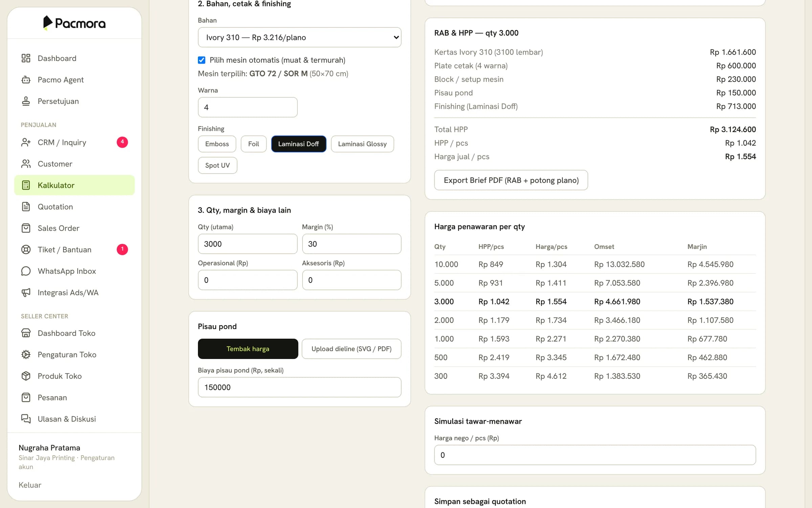Open Dashboard via its grid icon

pos(26,58)
